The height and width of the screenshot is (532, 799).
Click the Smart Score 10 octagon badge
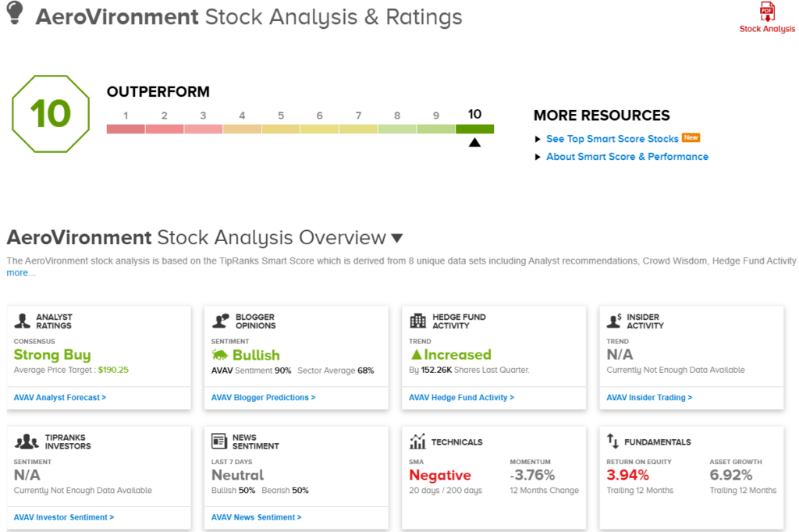coord(51,114)
